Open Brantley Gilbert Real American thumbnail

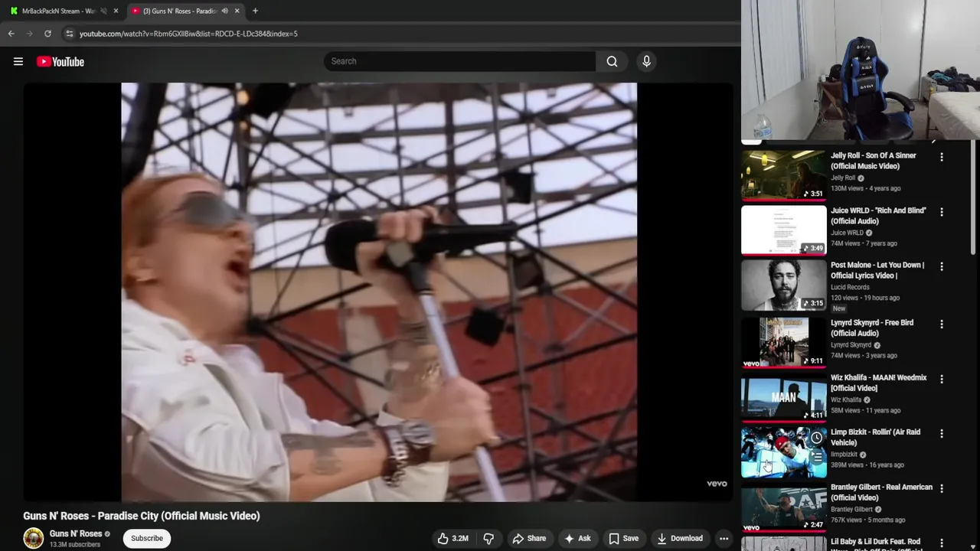tap(784, 508)
